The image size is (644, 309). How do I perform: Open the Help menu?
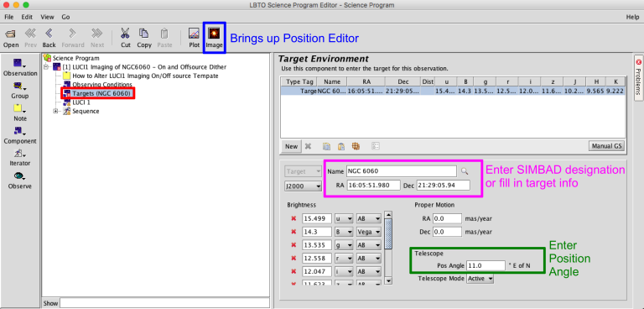[x=632, y=18]
